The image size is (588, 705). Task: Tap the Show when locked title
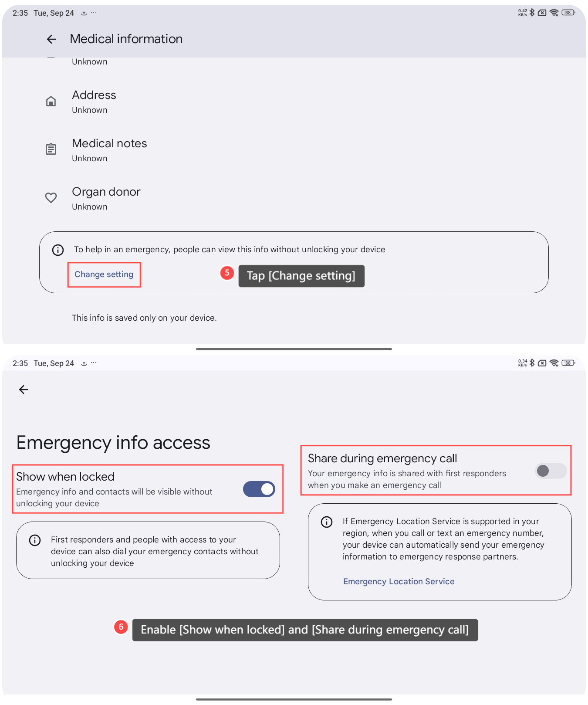pyautogui.click(x=65, y=477)
